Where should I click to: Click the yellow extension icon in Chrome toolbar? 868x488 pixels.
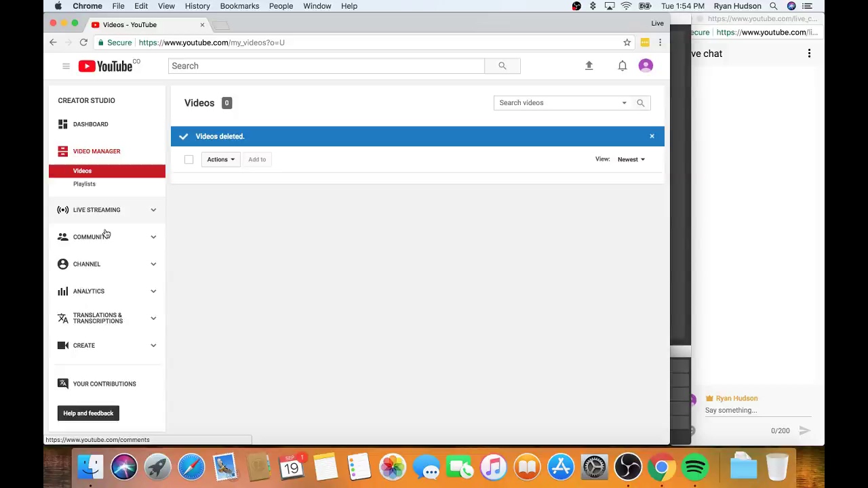(x=645, y=43)
